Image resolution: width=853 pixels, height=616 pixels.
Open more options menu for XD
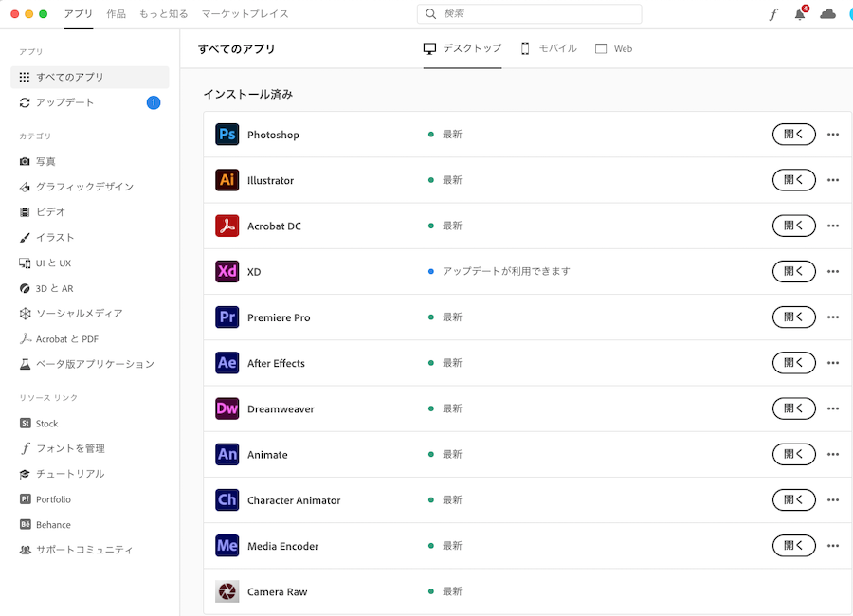[833, 272]
